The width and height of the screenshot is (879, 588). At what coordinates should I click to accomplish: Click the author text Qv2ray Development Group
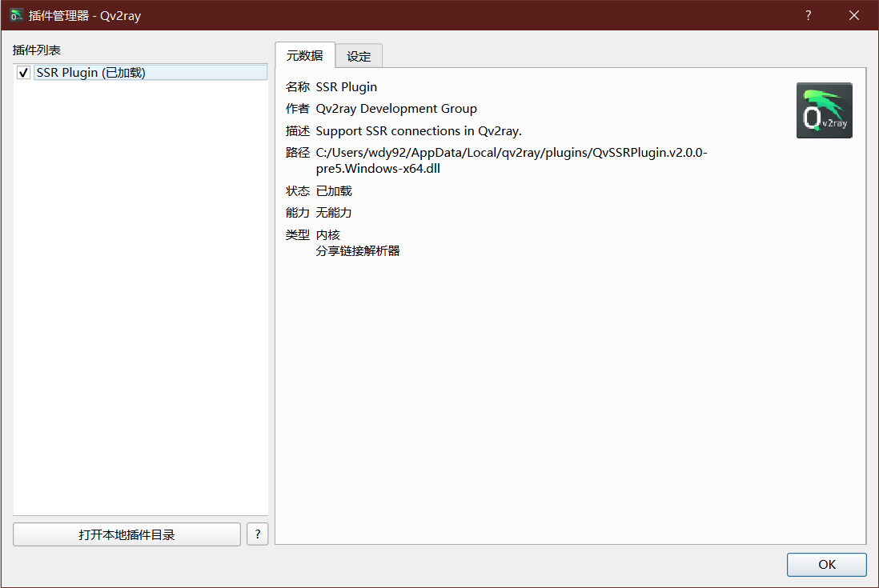(x=396, y=109)
